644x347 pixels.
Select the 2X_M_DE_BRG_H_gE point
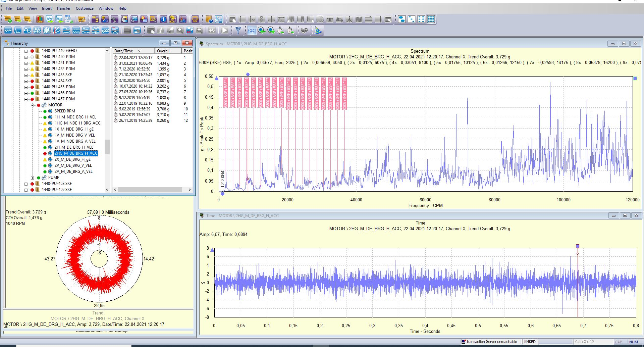pyautogui.click(x=72, y=159)
